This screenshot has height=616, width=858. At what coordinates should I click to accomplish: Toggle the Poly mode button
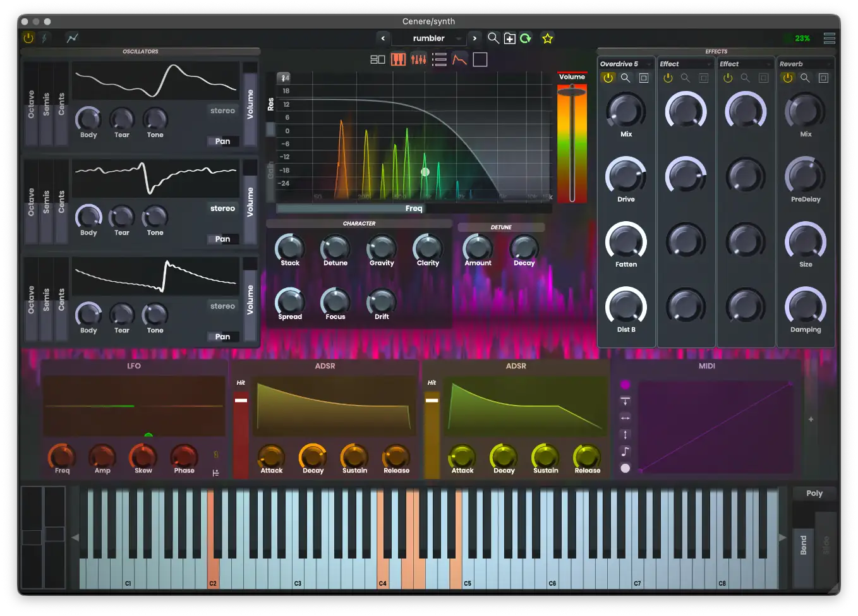[814, 493]
